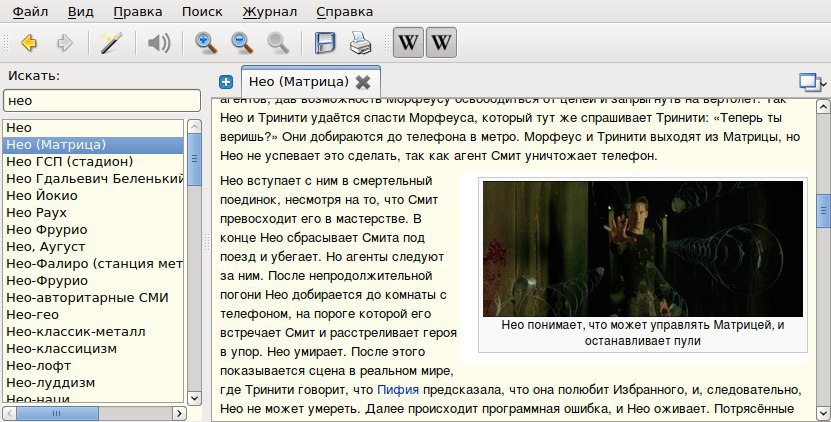
Task: Click the article scroll up arrow
Action: point(823,107)
